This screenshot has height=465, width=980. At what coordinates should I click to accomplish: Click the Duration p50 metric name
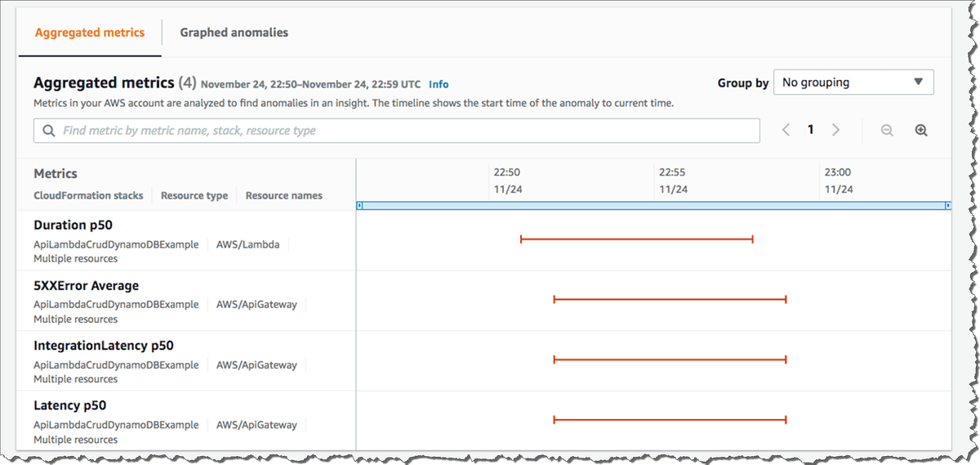coord(71,225)
